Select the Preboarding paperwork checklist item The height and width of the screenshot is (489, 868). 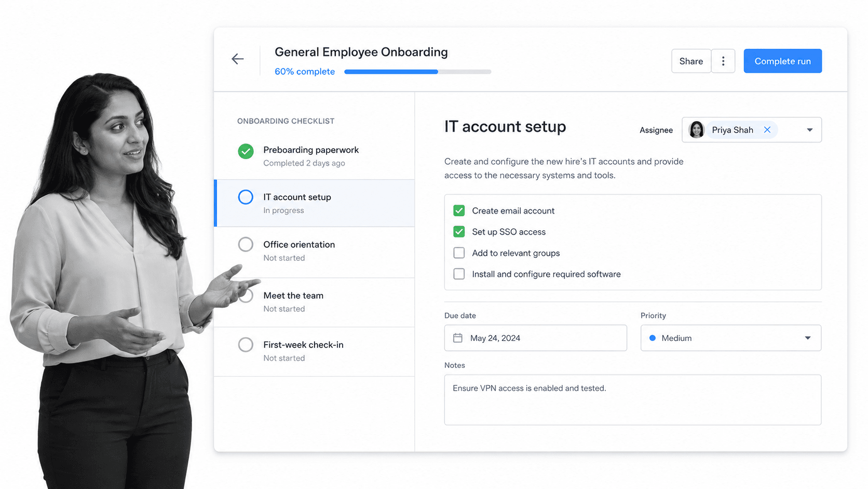coord(315,156)
